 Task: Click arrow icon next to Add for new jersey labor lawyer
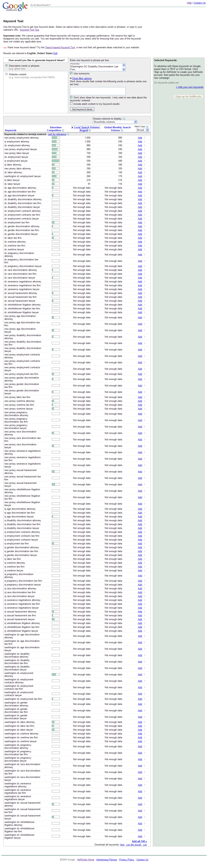144,153
